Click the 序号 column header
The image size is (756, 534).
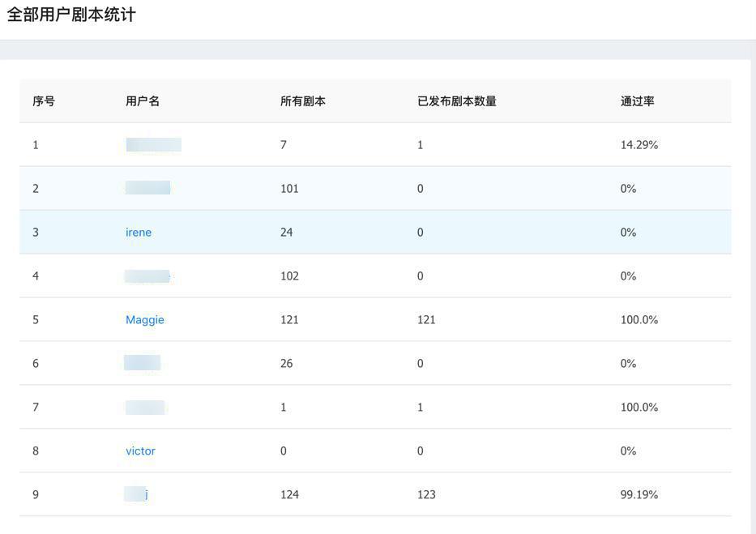(x=44, y=101)
